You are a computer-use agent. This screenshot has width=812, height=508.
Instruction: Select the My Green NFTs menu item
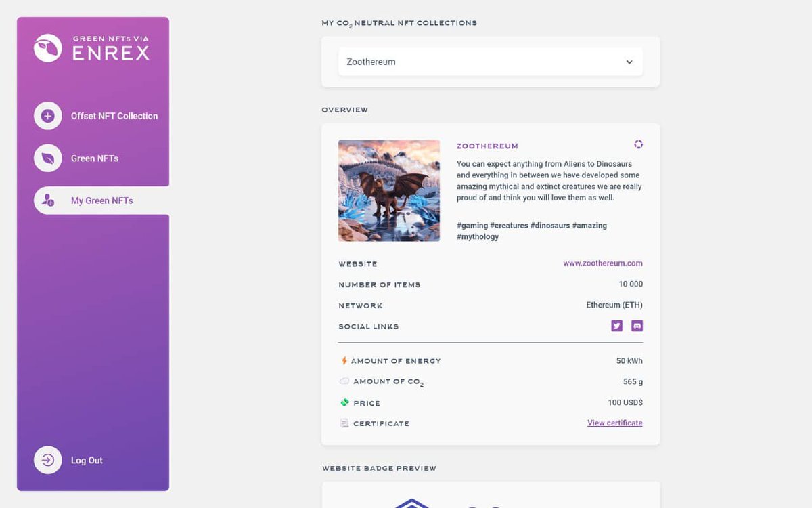(101, 200)
